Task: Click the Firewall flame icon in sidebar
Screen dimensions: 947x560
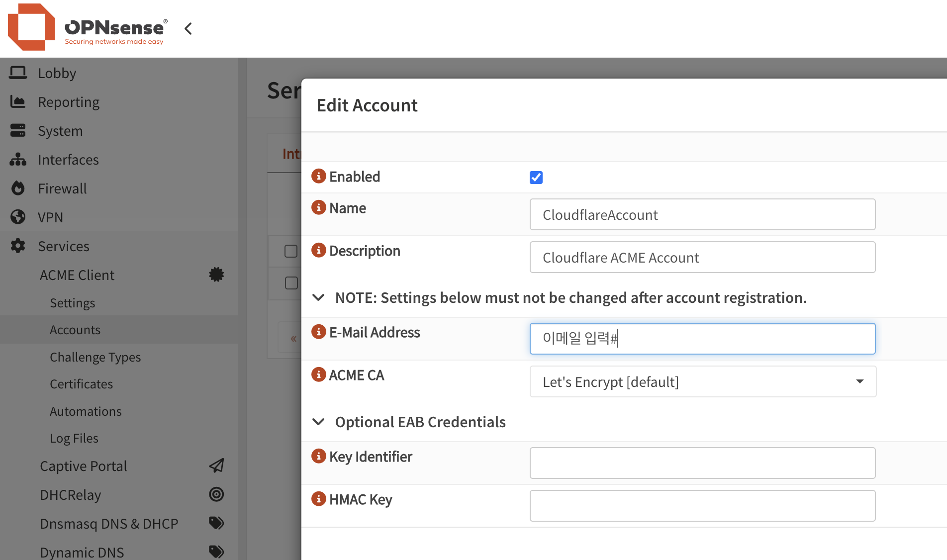Action: 18,188
